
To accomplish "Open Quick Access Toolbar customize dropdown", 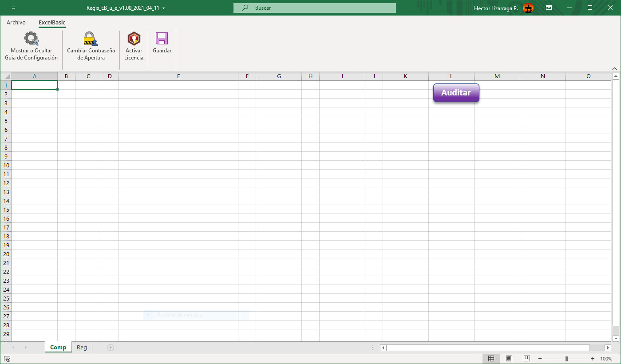I will [13, 8].
